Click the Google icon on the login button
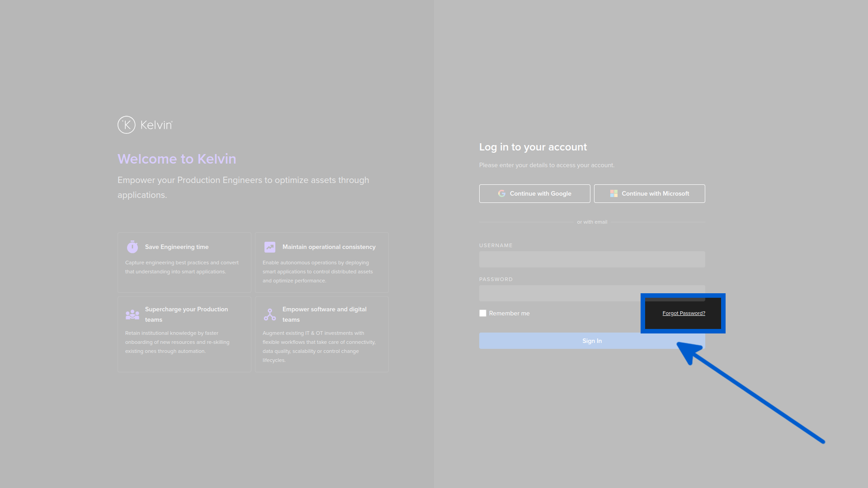This screenshot has height=488, width=868. (502, 193)
